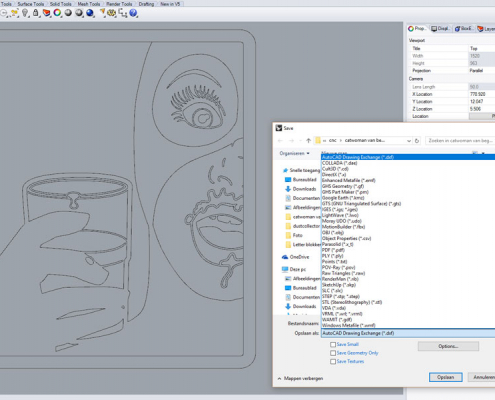
Task: Select the first gray shaded sphere icon
Action: click(68, 13)
